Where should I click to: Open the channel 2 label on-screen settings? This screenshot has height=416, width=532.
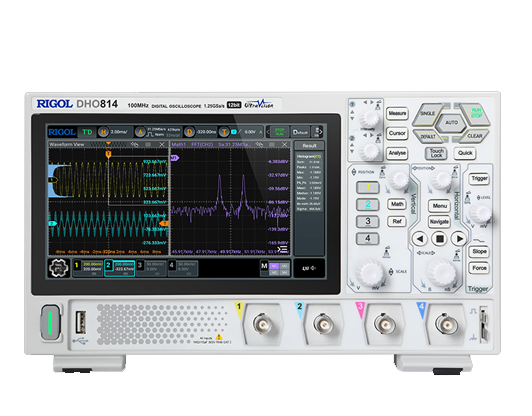click(119, 268)
